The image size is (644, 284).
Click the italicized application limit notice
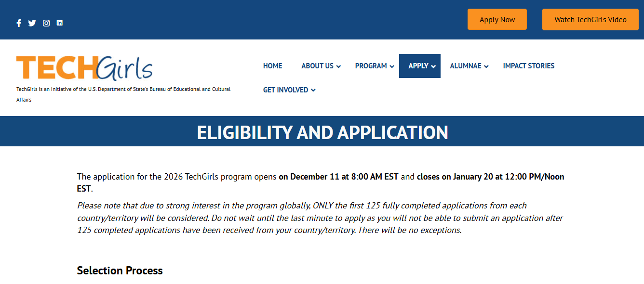pyautogui.click(x=320, y=218)
